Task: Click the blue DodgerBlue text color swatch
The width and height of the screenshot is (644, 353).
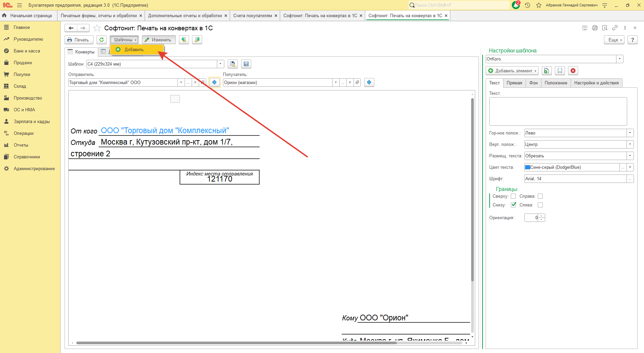Action: [527, 167]
